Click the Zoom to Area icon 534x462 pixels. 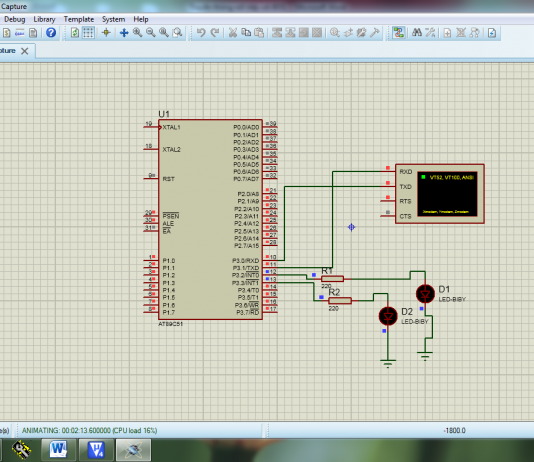[177, 33]
